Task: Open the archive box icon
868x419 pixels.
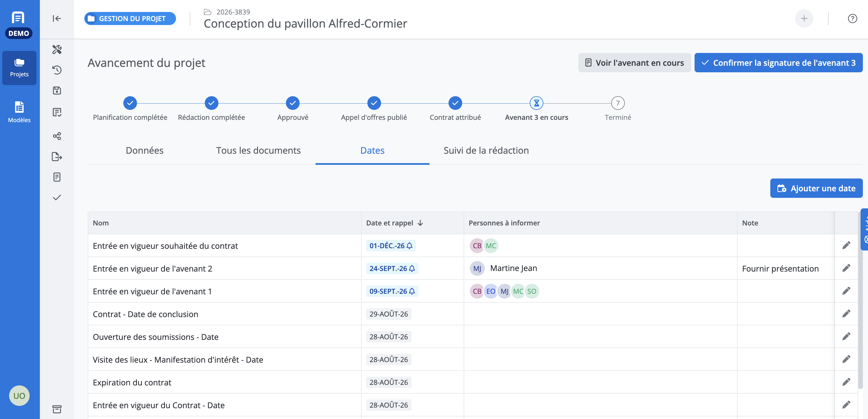Action: coord(57,409)
